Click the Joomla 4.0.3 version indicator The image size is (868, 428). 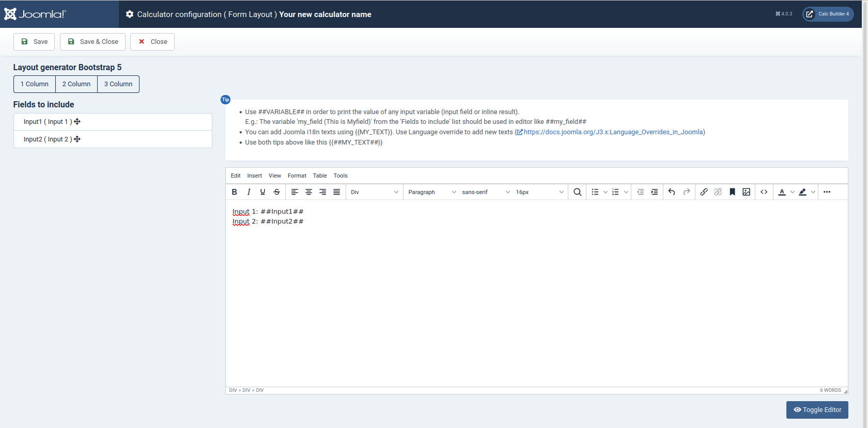(x=784, y=14)
